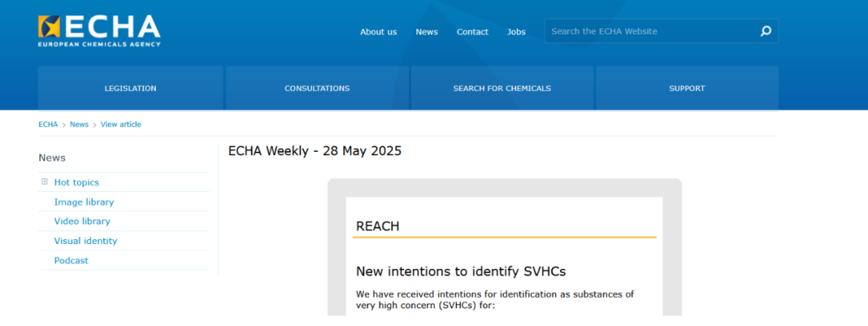Open the Visual identity sidebar link
The width and height of the screenshot is (868, 326).
[x=86, y=241]
